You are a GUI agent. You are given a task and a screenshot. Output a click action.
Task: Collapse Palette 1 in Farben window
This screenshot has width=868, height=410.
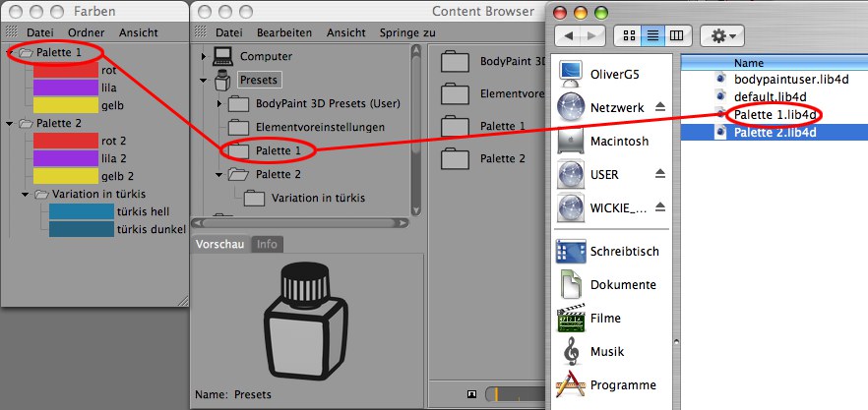pos(10,53)
